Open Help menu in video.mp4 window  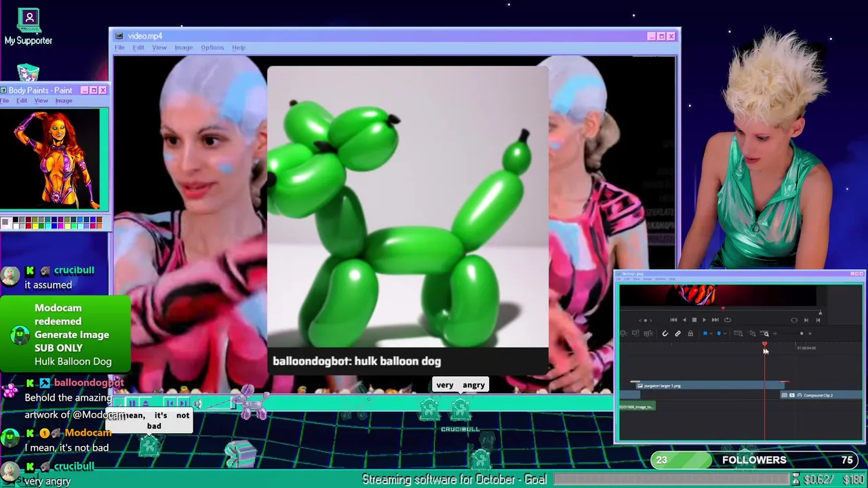(x=239, y=47)
